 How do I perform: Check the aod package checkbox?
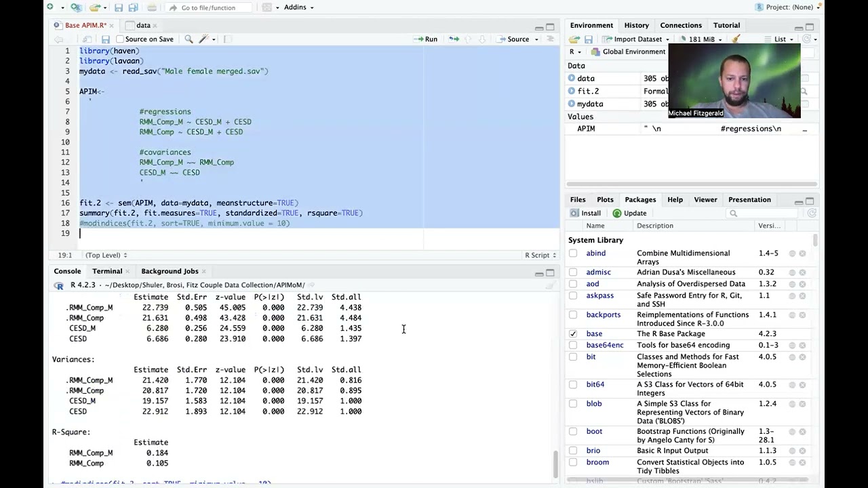click(573, 284)
